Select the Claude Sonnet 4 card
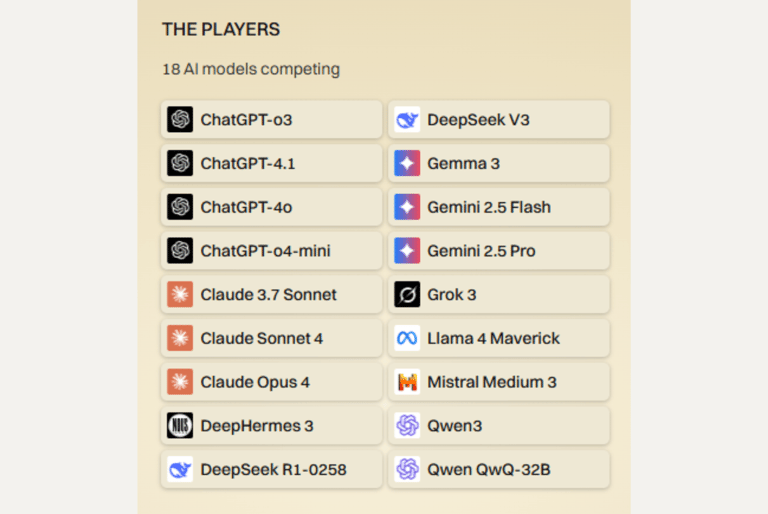The width and height of the screenshot is (768, 514). tap(271, 338)
